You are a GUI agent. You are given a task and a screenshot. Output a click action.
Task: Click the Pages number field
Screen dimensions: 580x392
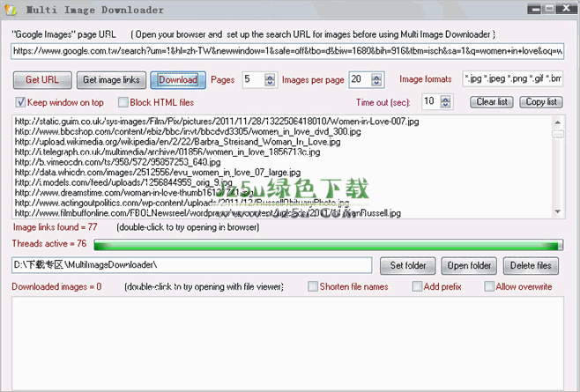(x=254, y=79)
